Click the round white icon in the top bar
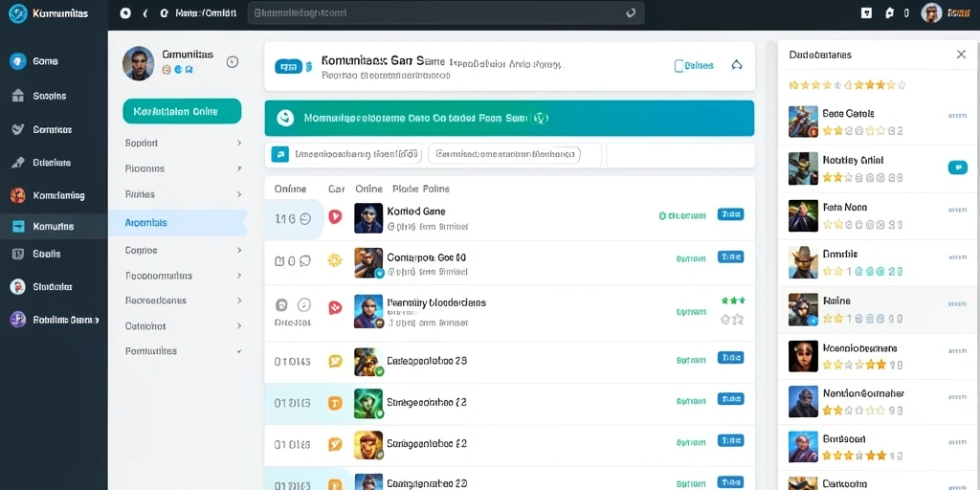The width and height of the screenshot is (980, 490). coord(125,12)
